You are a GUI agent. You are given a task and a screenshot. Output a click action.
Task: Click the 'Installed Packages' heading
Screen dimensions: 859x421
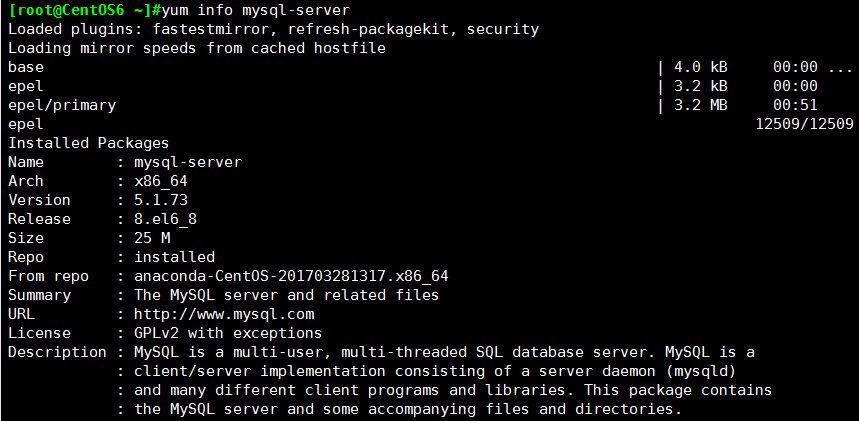pyautogui.click(x=88, y=143)
